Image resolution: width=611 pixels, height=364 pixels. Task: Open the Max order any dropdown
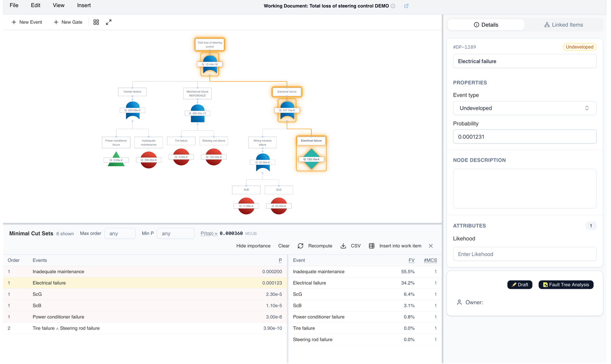(120, 233)
